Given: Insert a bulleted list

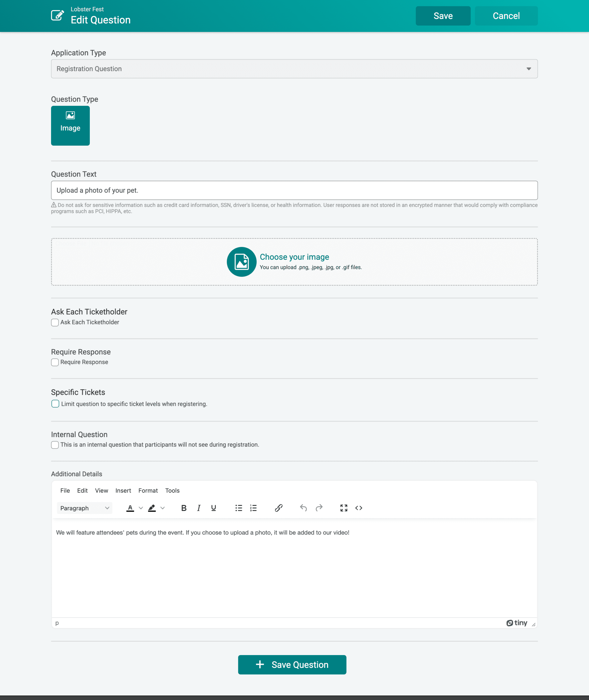Looking at the screenshot, I should 239,508.
